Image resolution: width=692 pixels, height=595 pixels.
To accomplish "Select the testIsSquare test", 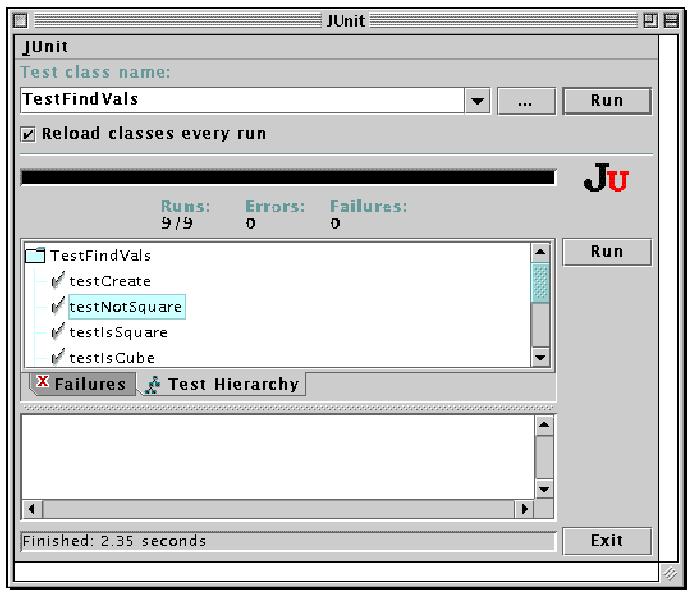I will coord(118,332).
